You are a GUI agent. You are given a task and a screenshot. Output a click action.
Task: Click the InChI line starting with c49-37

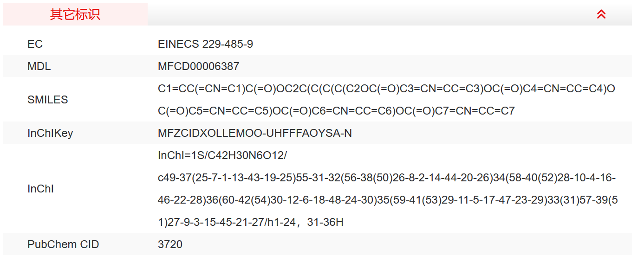[x=386, y=178]
